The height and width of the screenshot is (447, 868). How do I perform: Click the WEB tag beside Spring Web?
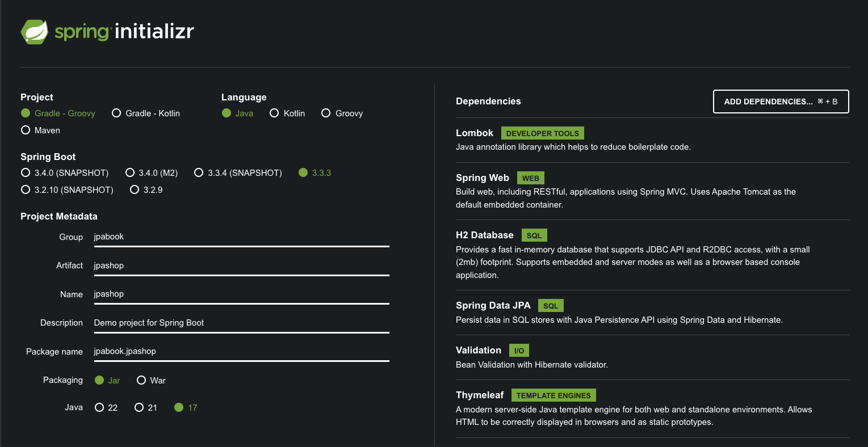[x=531, y=178]
